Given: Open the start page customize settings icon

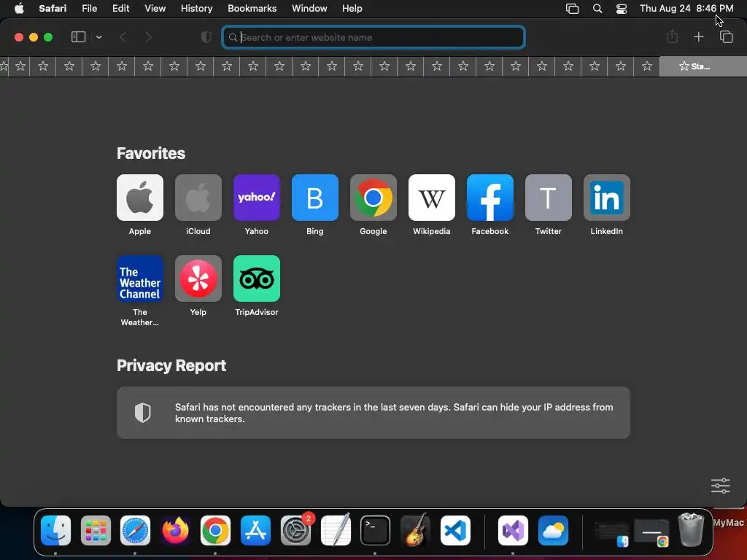Looking at the screenshot, I should pos(720,486).
